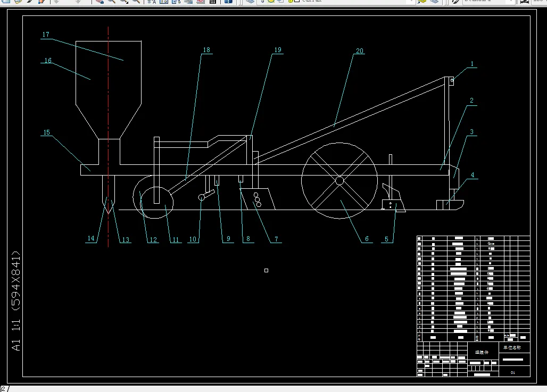Click the '单位名称' title block text

point(512,347)
